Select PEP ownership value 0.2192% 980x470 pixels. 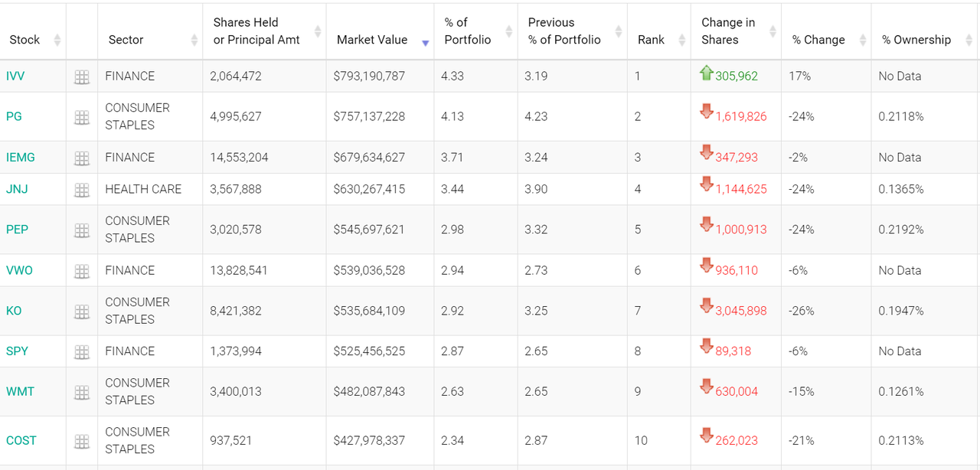click(901, 230)
